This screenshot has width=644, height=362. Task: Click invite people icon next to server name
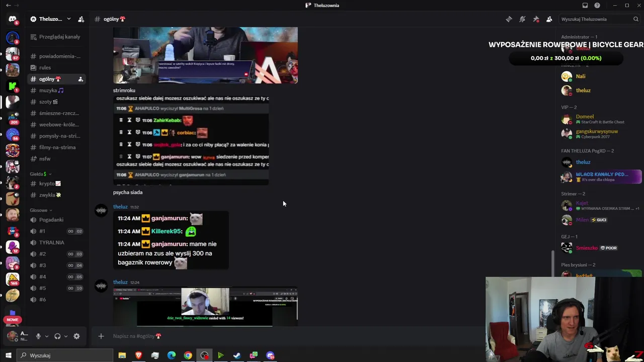(81, 19)
